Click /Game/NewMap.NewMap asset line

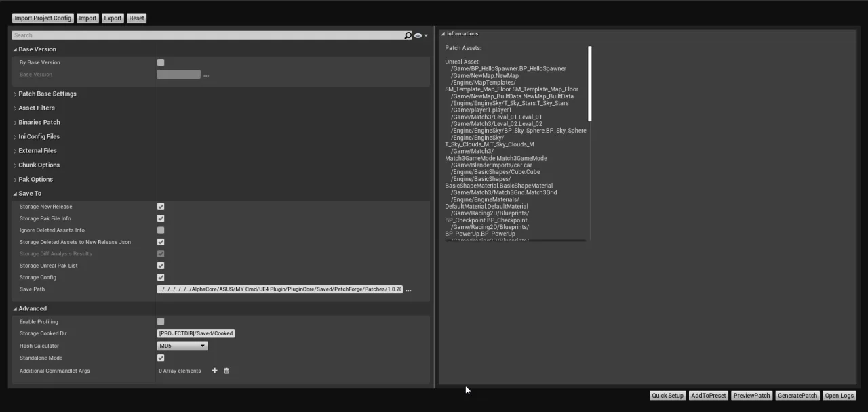484,75
